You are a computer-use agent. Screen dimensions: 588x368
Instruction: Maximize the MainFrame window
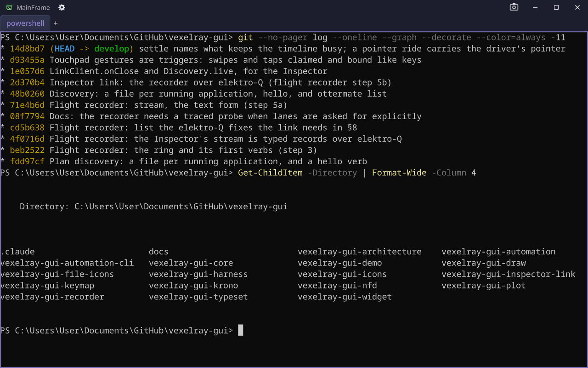pos(556,7)
